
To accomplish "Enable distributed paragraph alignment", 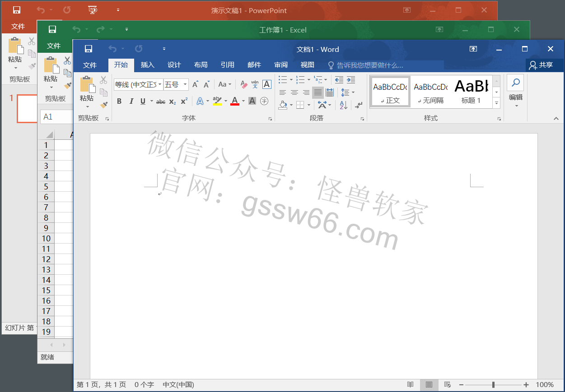I will click(x=330, y=92).
